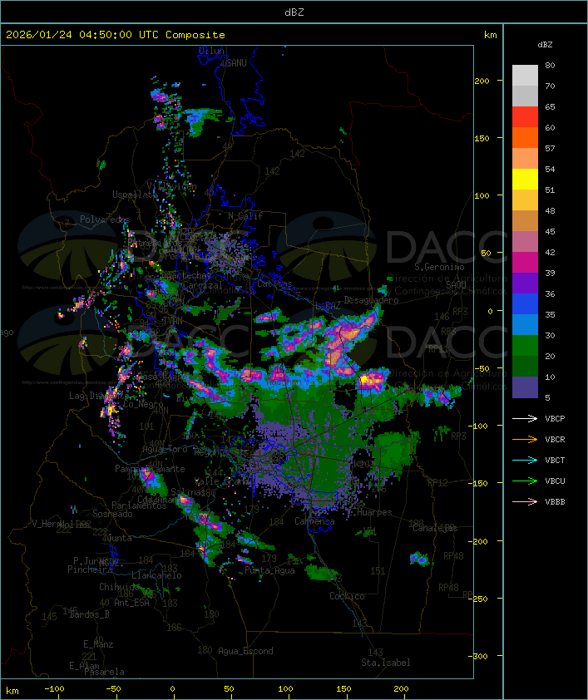Select the red 60-65 dBZ legend swatch
Screen dimensions: 588x700
(x=525, y=117)
